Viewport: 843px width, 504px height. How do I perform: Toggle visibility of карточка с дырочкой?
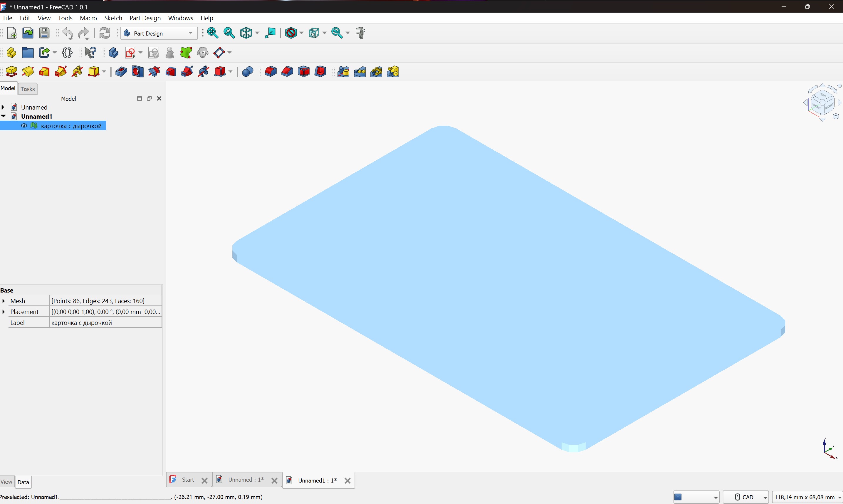click(x=24, y=126)
